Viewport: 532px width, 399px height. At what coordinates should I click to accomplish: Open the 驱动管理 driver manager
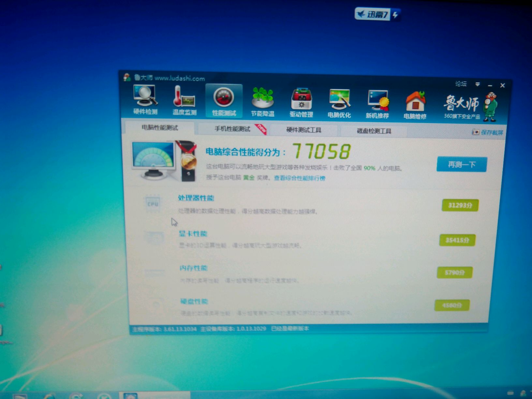click(301, 103)
